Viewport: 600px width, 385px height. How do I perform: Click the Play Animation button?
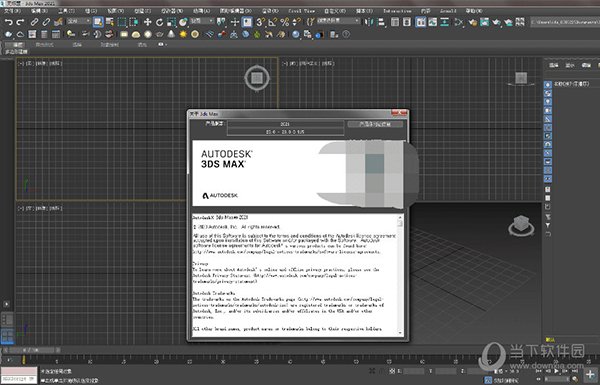tap(556, 371)
